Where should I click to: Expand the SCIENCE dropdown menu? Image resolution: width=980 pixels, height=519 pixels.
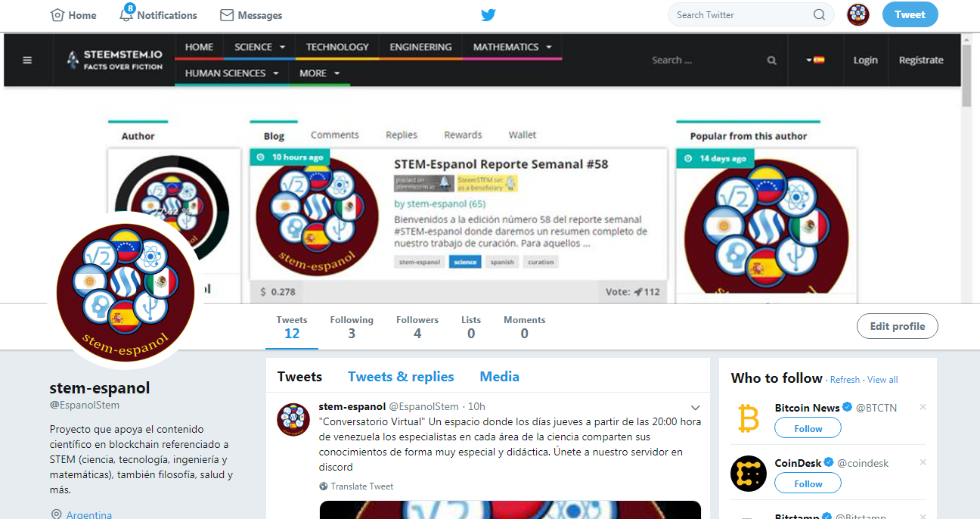coord(259,47)
